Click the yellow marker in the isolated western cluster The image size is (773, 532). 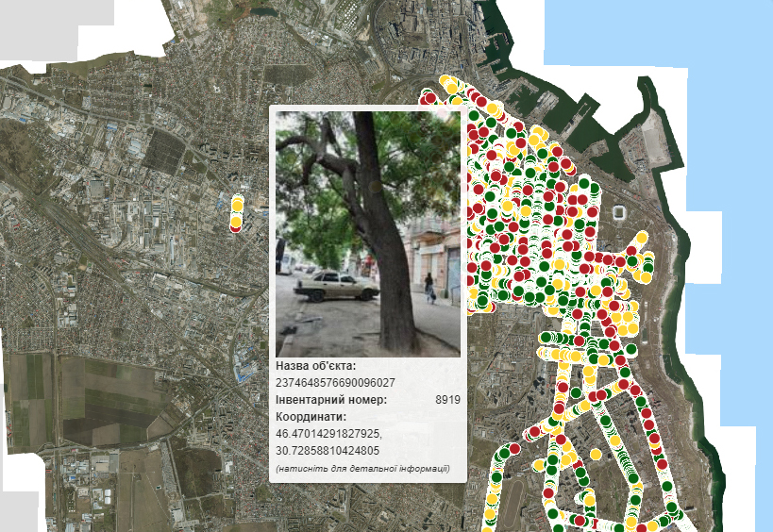[x=236, y=204]
